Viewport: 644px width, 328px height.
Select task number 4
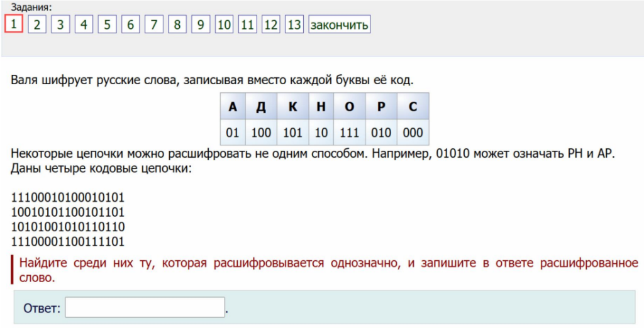84,25
